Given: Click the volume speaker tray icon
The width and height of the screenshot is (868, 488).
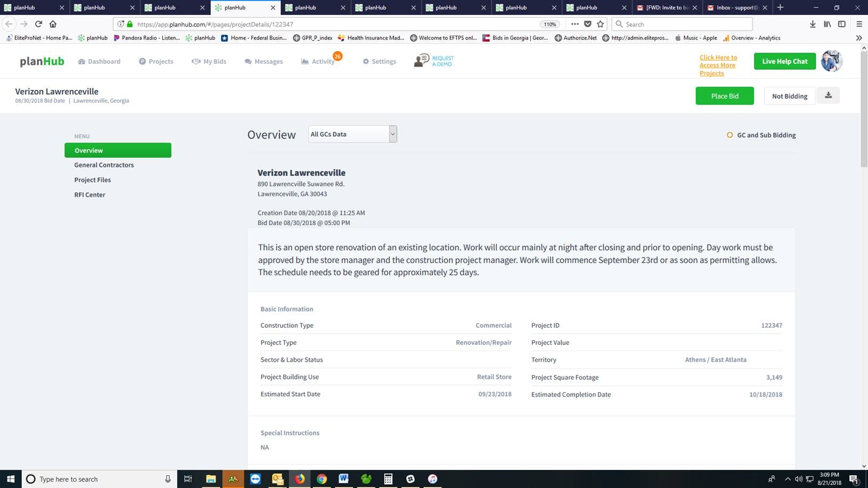Looking at the screenshot, I should click(x=798, y=479).
